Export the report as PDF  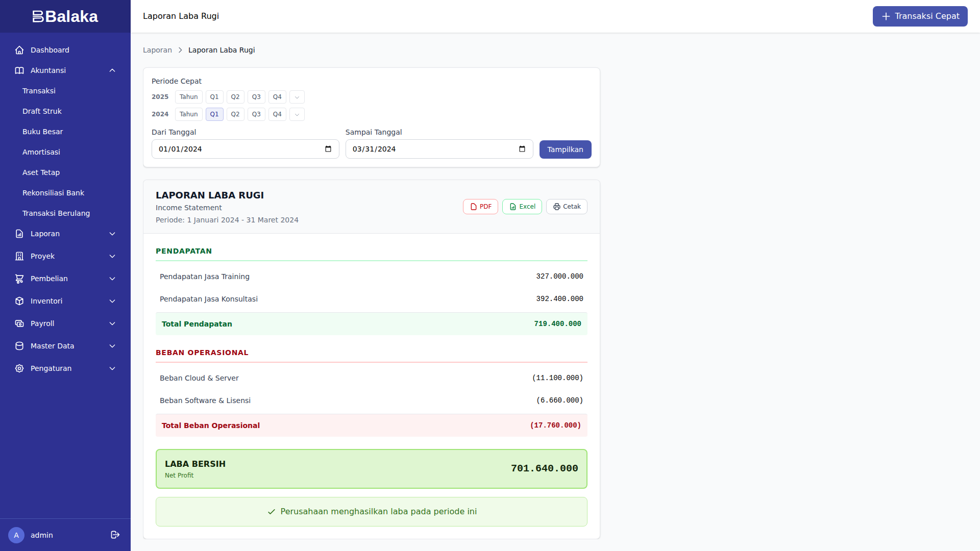pyautogui.click(x=480, y=207)
